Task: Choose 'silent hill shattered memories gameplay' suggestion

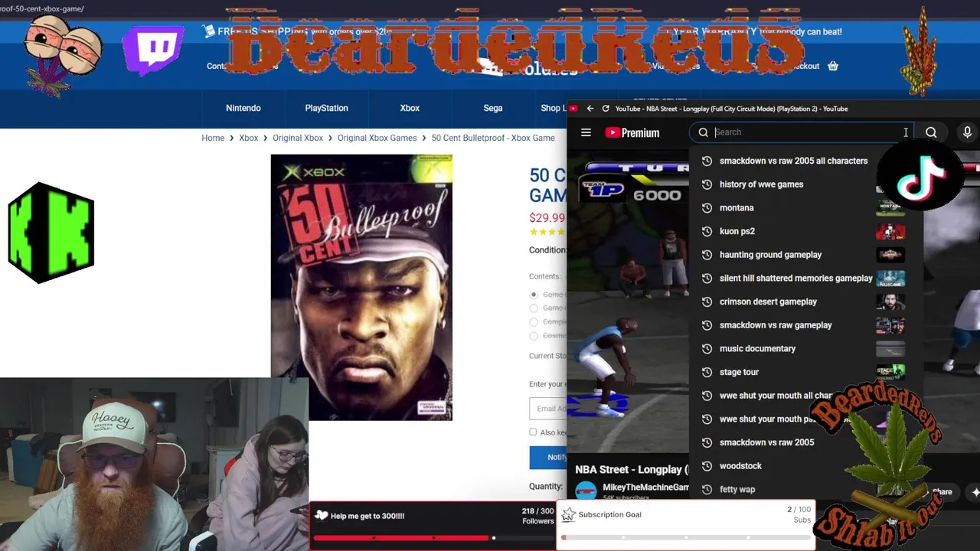Action: [x=796, y=279]
